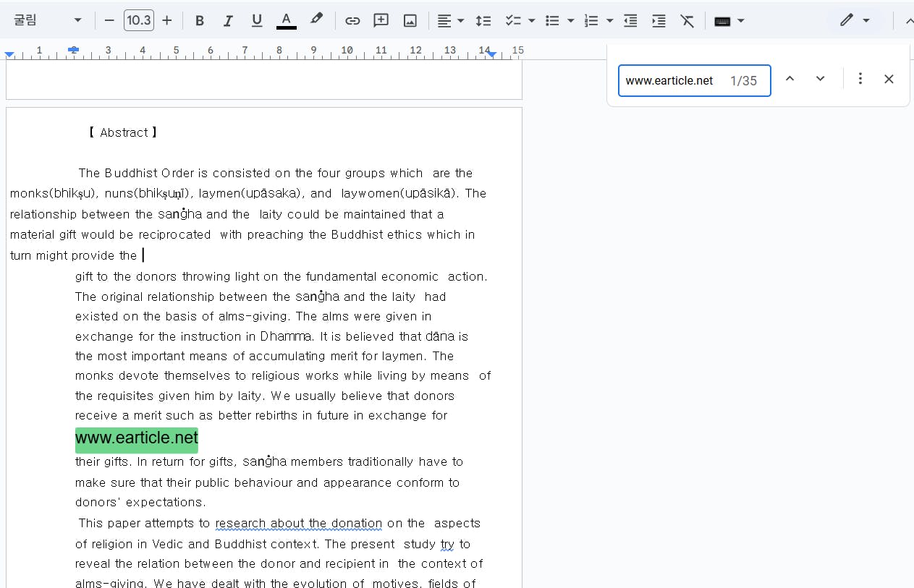Increase the paragraph indent

coord(659,21)
